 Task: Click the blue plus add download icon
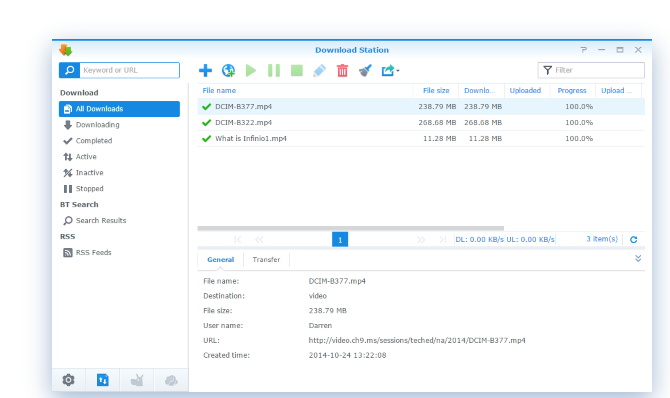(206, 71)
